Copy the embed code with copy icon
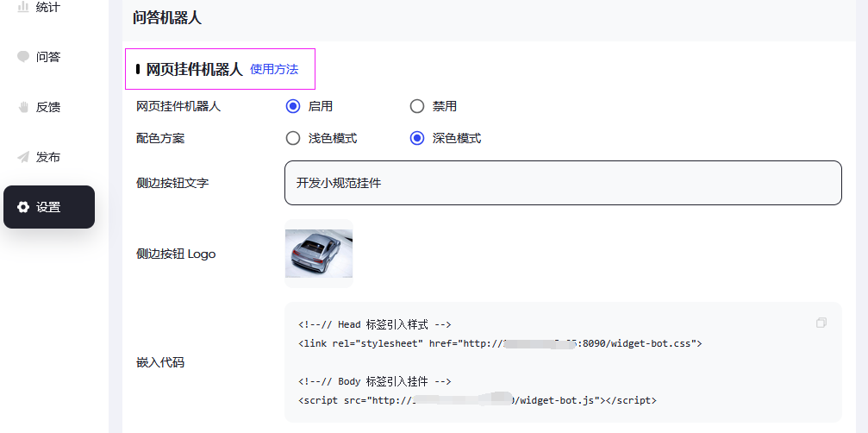The image size is (868, 433). (821, 323)
